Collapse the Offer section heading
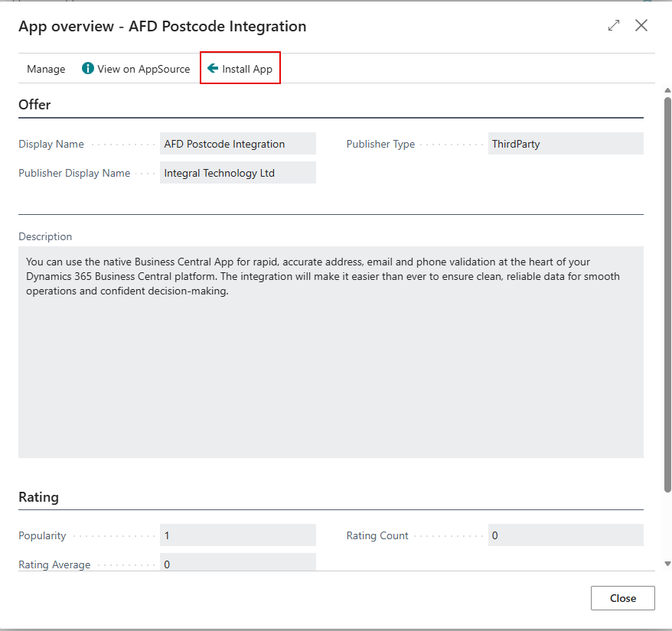 [34, 105]
